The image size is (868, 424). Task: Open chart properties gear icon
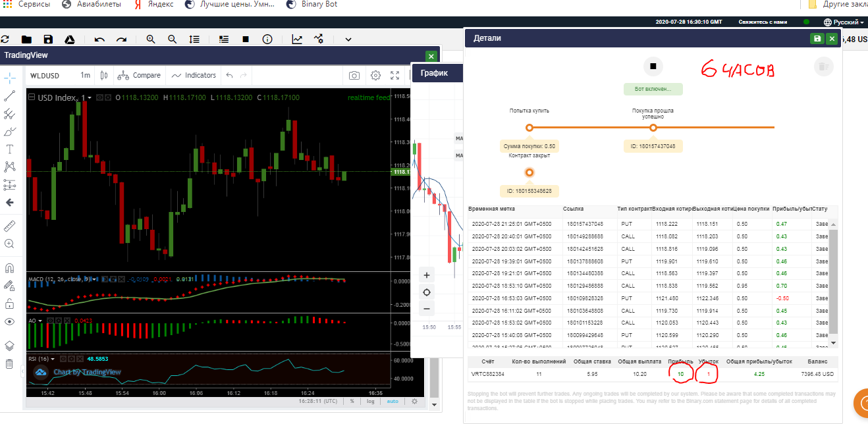(375, 76)
